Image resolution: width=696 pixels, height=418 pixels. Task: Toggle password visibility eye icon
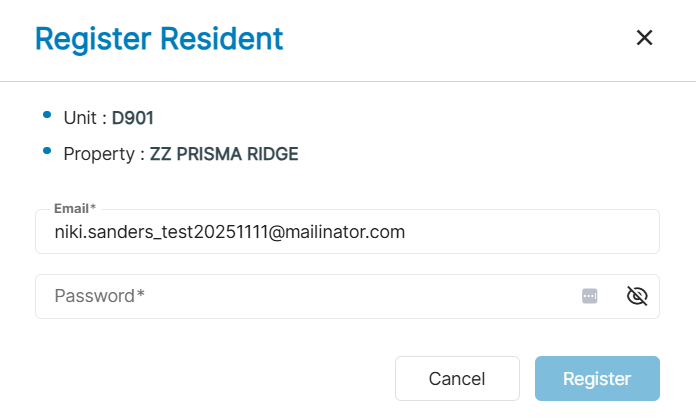(637, 296)
